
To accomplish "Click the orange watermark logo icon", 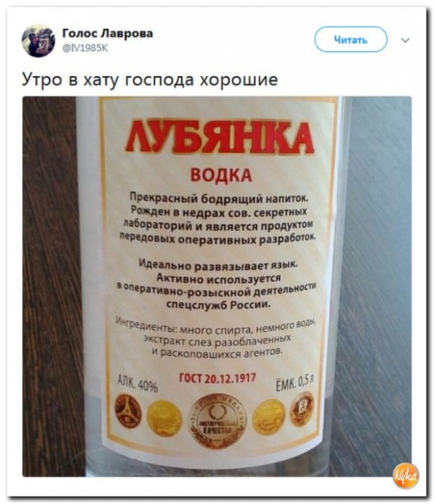I will [x=406, y=475].
